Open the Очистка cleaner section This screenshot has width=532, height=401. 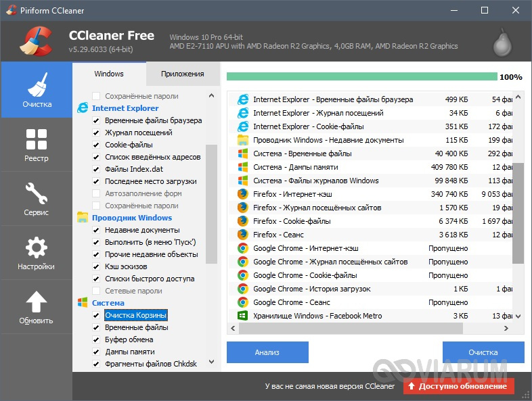point(37,90)
